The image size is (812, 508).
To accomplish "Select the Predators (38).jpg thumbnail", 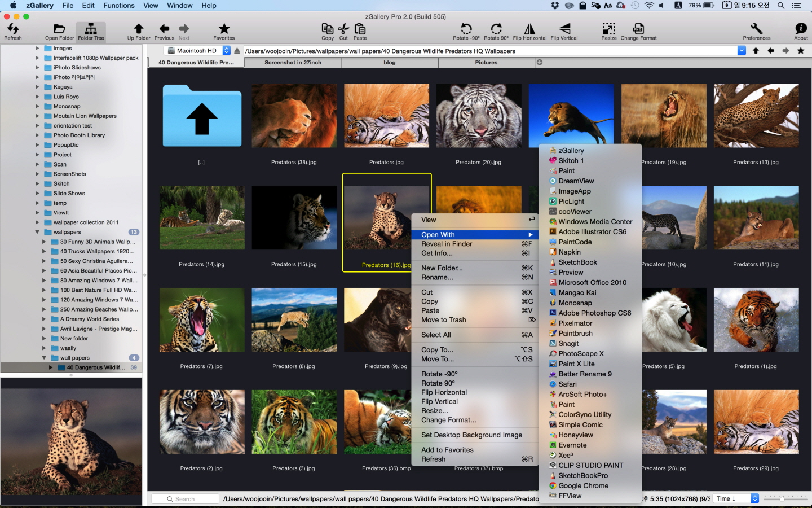I will click(x=294, y=116).
